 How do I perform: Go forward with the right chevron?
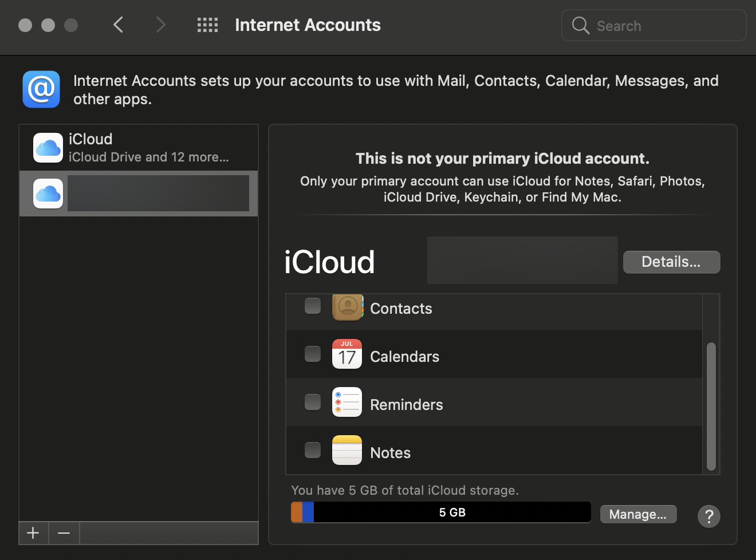[161, 25]
